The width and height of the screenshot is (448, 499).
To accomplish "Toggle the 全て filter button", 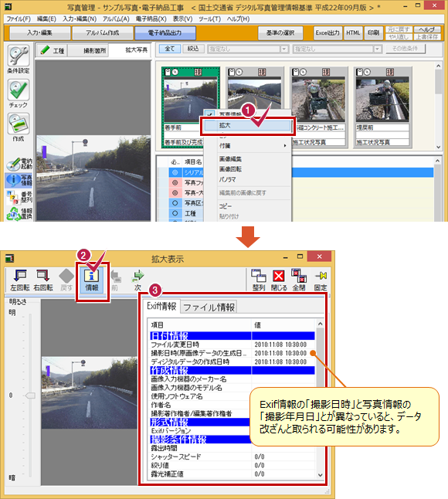I will tap(170, 49).
